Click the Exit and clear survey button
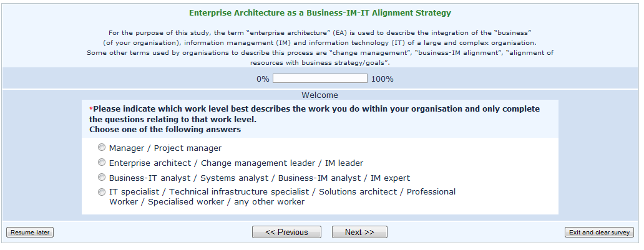Viewport: 644px width, 250px height. click(599, 233)
